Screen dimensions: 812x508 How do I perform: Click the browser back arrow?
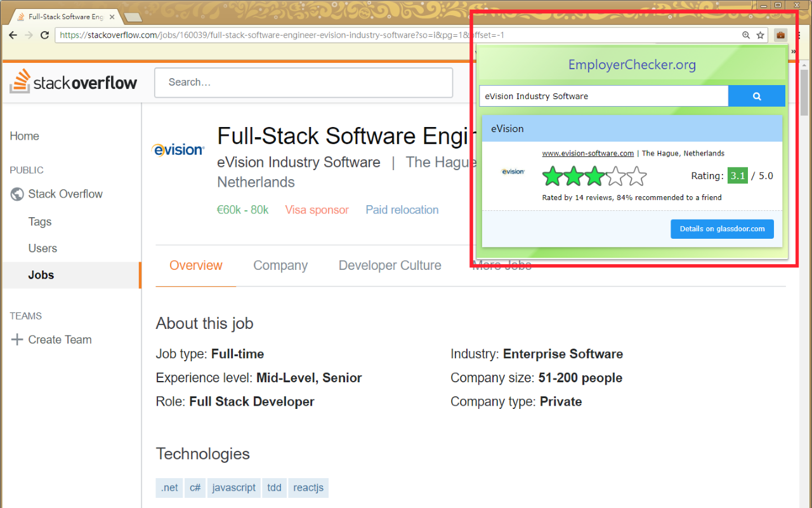(x=13, y=35)
